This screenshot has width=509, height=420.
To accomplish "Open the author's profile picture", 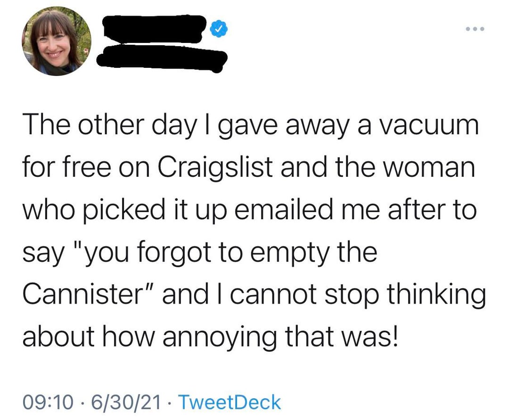I will [x=56, y=41].
